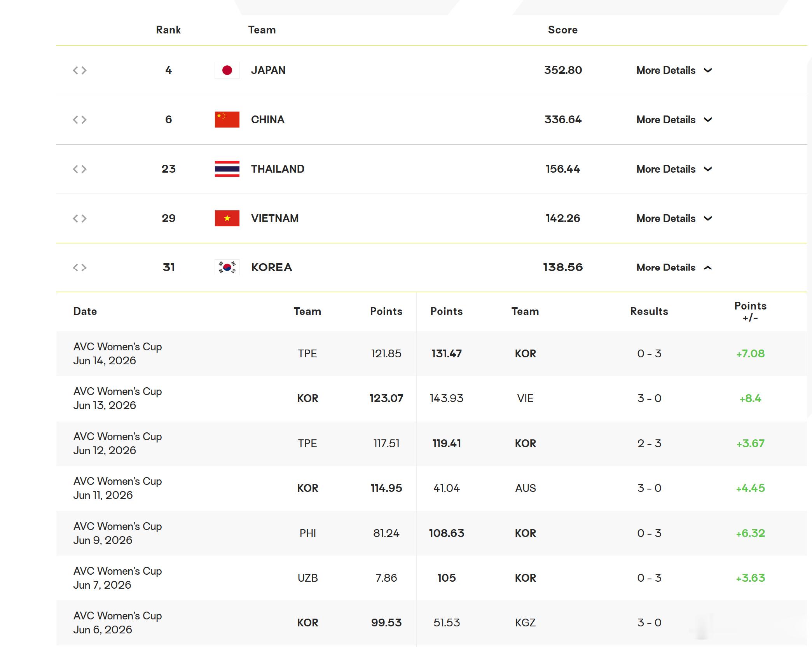Click the Jun 7, 2026 match row

tap(431, 578)
